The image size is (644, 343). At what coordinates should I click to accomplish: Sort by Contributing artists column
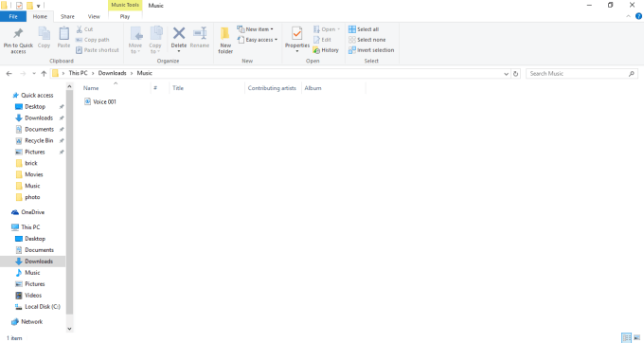click(x=272, y=88)
